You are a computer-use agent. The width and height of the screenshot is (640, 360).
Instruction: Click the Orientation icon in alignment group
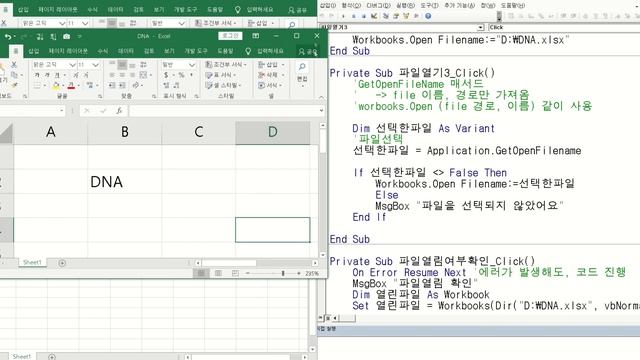tap(136, 85)
